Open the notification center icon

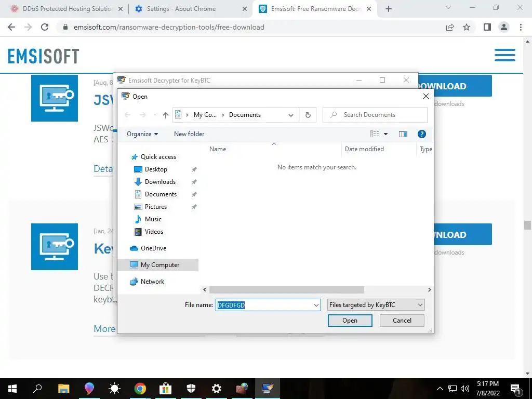coord(516,389)
